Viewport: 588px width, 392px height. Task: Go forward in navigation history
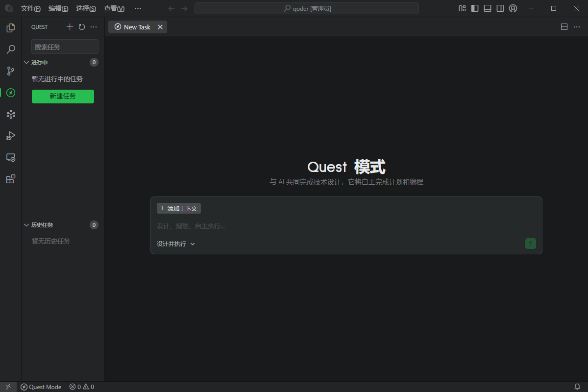point(184,8)
